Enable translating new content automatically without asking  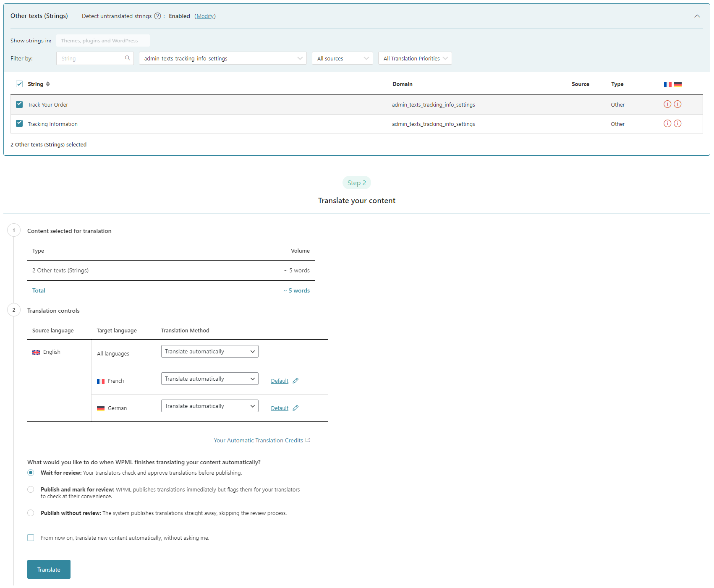pos(30,538)
